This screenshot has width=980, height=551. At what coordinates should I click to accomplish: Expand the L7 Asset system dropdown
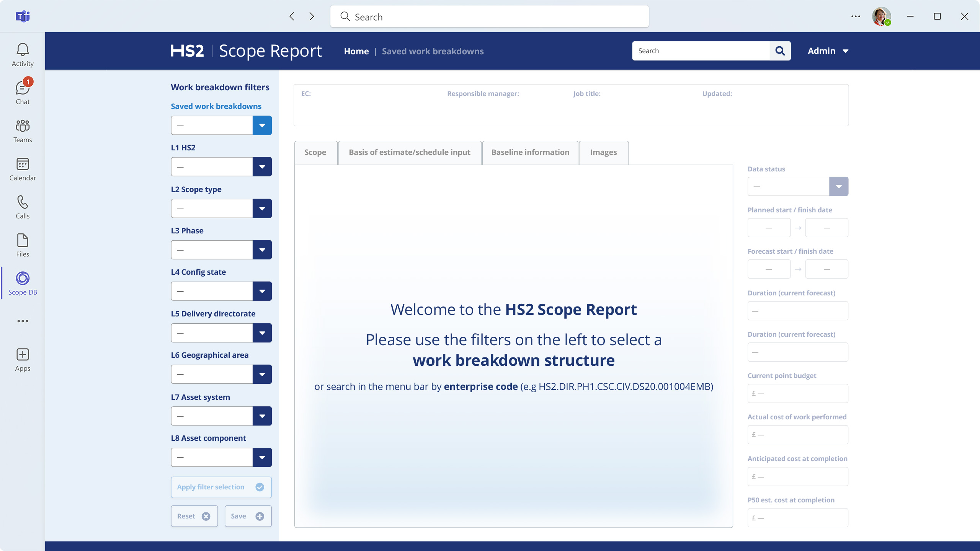262,416
